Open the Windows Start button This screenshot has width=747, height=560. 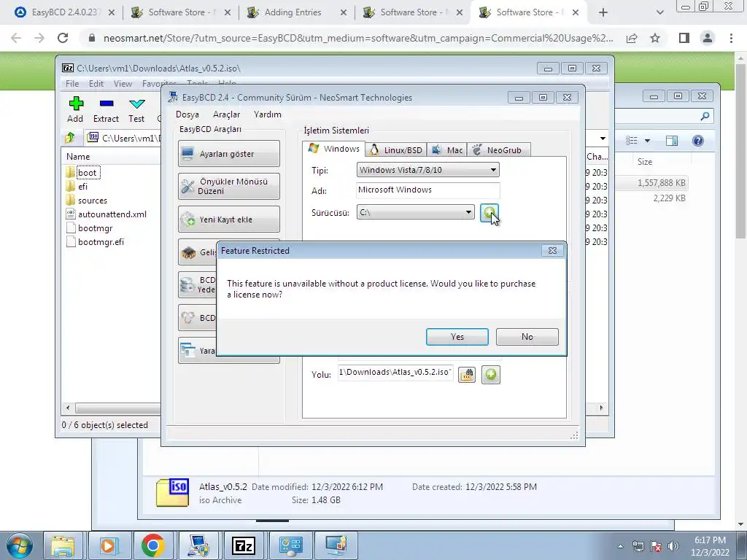[20, 545]
